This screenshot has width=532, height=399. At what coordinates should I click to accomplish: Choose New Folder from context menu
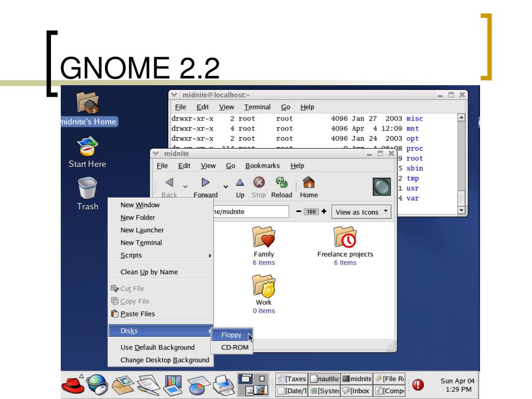click(161, 218)
